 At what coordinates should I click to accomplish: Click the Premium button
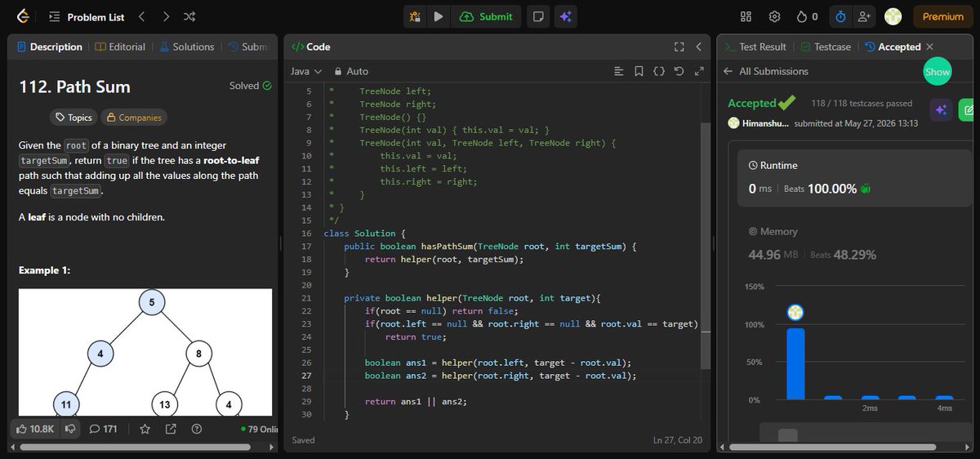tap(943, 16)
